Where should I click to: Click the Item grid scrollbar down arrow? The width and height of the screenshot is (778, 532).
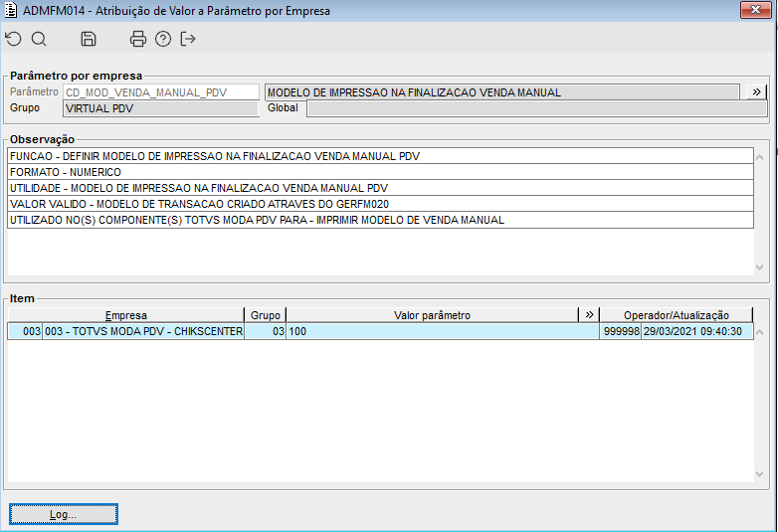click(760, 474)
